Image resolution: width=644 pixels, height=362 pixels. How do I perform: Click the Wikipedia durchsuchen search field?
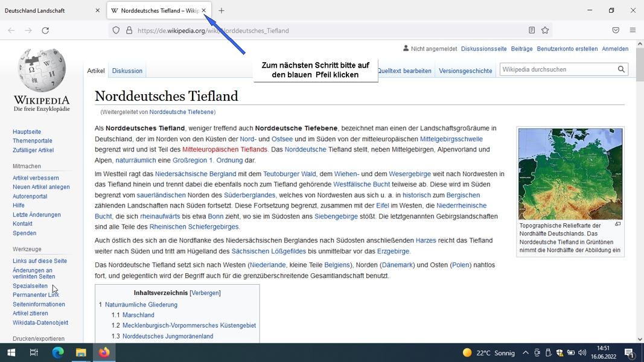click(558, 69)
